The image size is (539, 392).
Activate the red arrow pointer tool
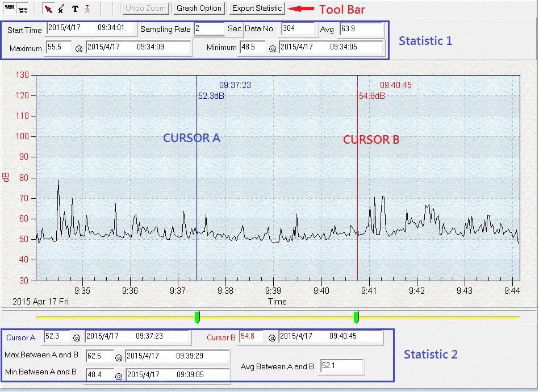(48, 9)
